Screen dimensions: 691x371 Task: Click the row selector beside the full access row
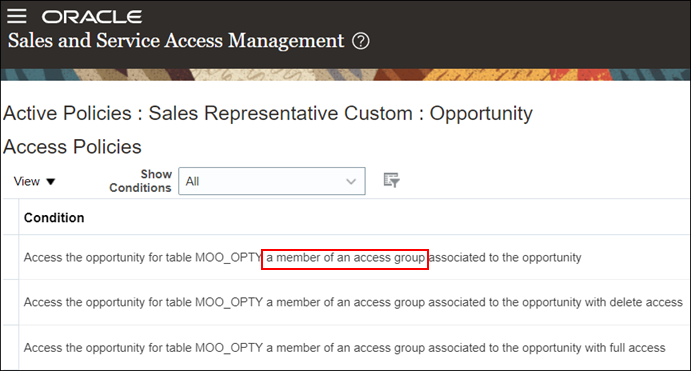coord(11,348)
